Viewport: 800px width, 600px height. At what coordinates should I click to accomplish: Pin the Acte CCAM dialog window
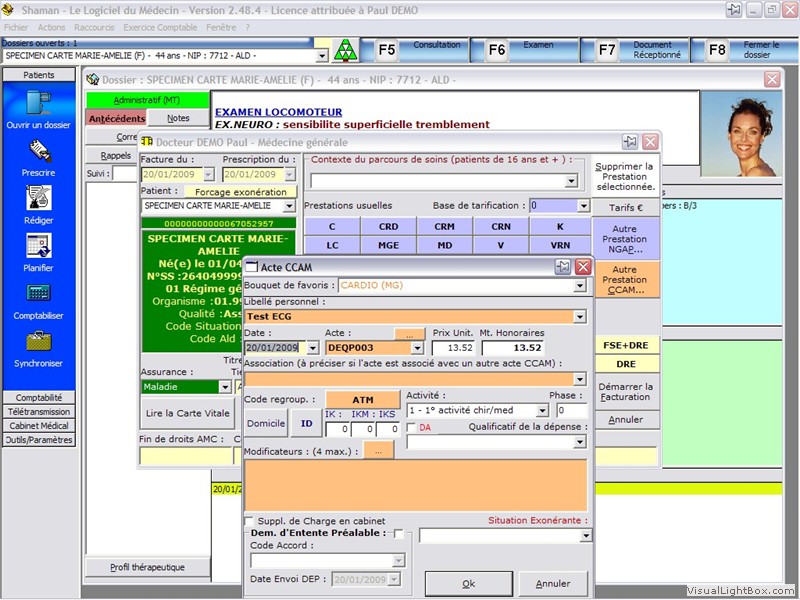click(563, 266)
